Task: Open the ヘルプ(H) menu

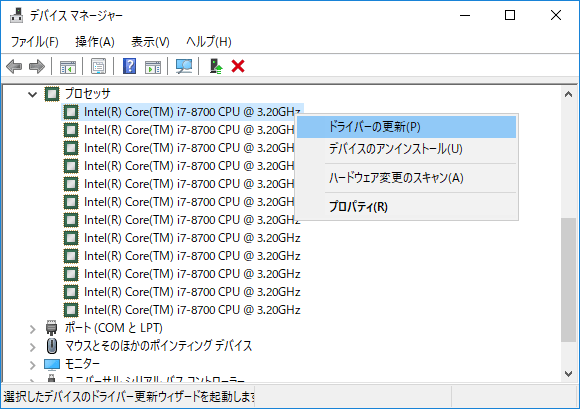Action: tap(209, 42)
